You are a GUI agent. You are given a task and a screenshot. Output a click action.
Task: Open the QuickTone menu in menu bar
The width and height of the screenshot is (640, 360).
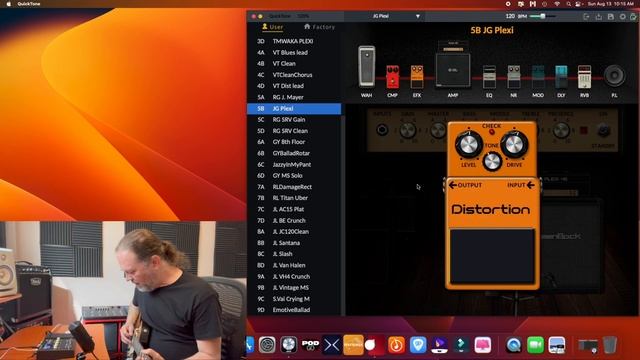coord(29,4)
